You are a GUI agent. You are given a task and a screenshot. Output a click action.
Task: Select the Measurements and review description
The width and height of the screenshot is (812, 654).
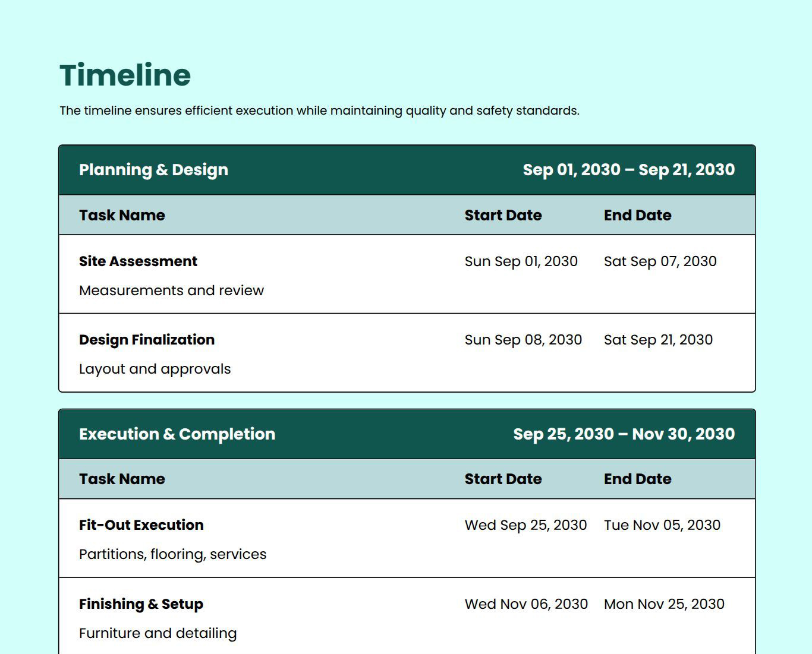171,290
